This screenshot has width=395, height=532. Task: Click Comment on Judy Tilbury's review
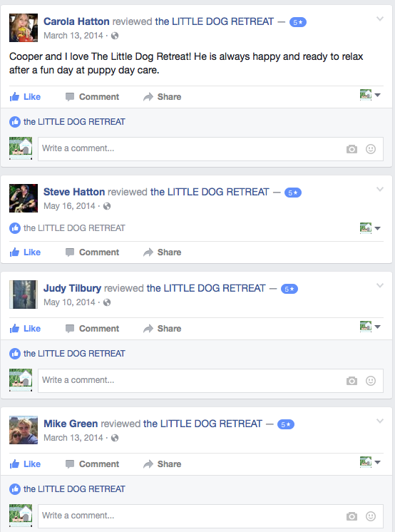(x=92, y=329)
